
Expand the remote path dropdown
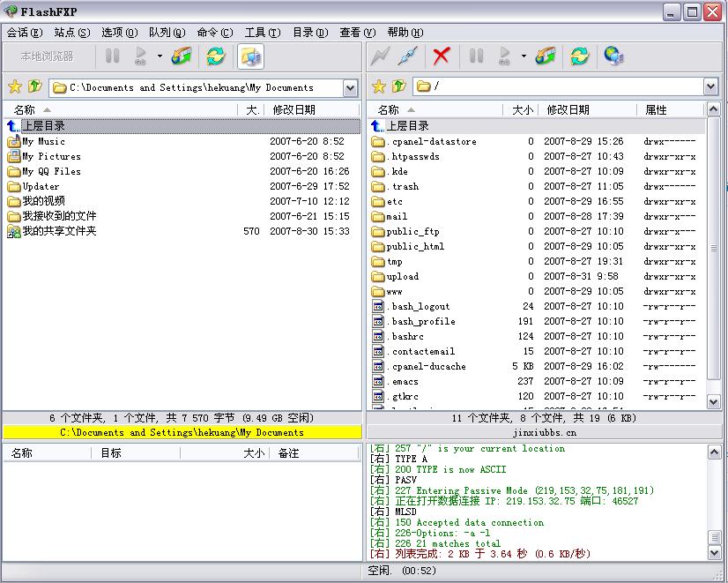point(710,86)
